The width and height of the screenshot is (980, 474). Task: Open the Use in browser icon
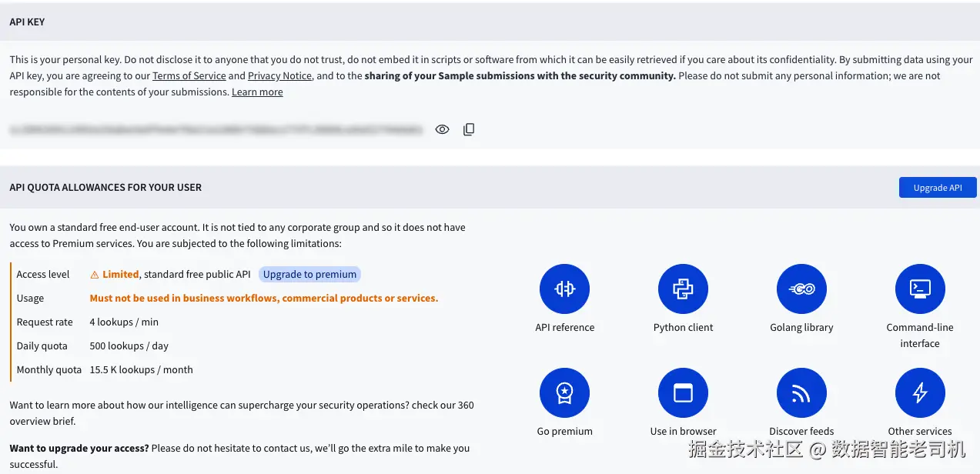[683, 392]
